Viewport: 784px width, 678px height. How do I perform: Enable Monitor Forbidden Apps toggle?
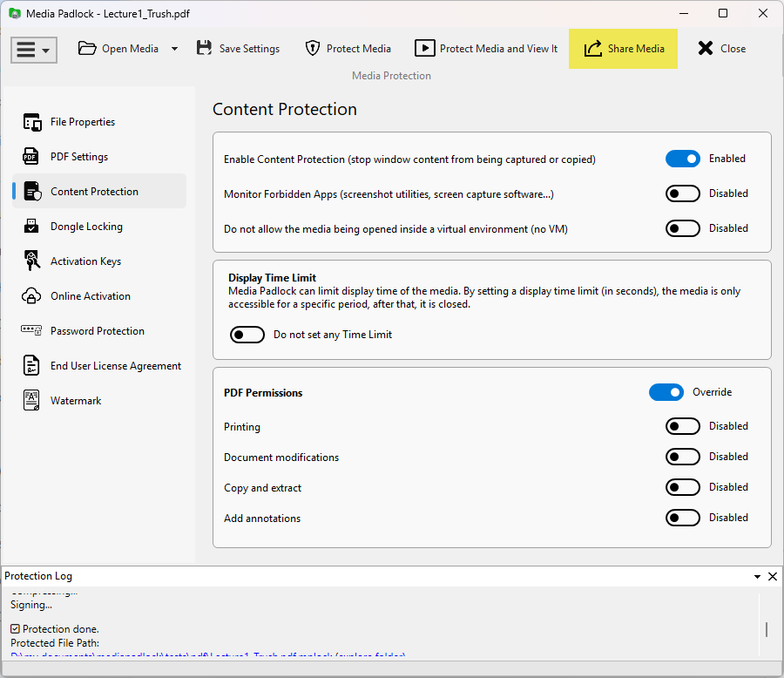pos(682,193)
